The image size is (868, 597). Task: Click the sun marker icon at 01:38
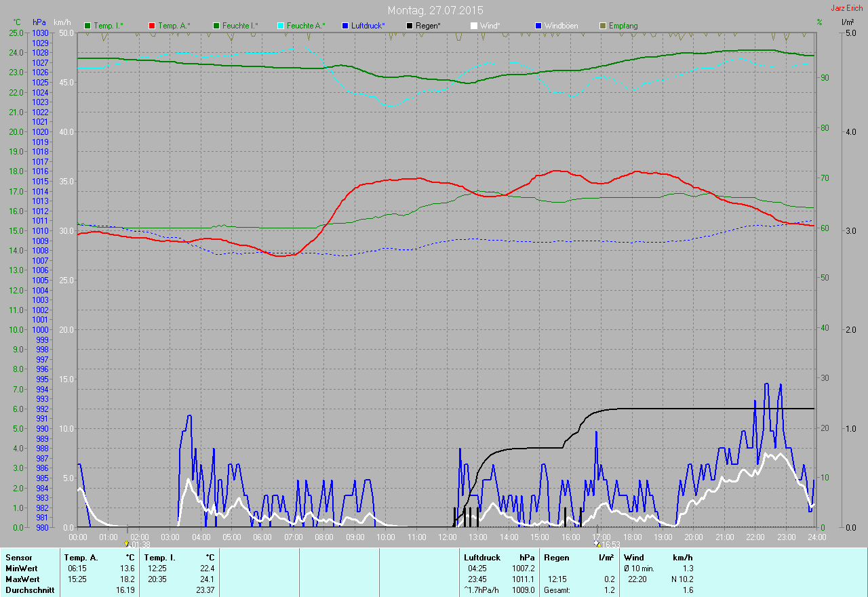(x=127, y=543)
